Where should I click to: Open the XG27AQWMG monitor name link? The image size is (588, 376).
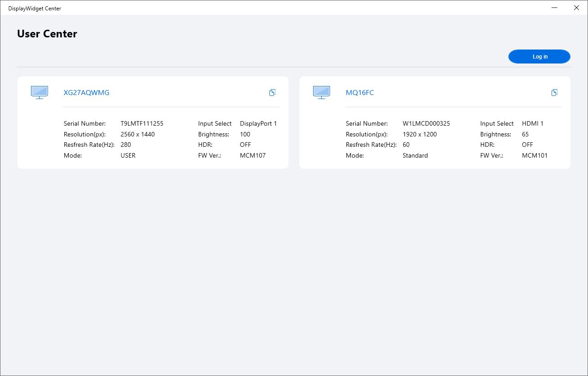[86, 93]
